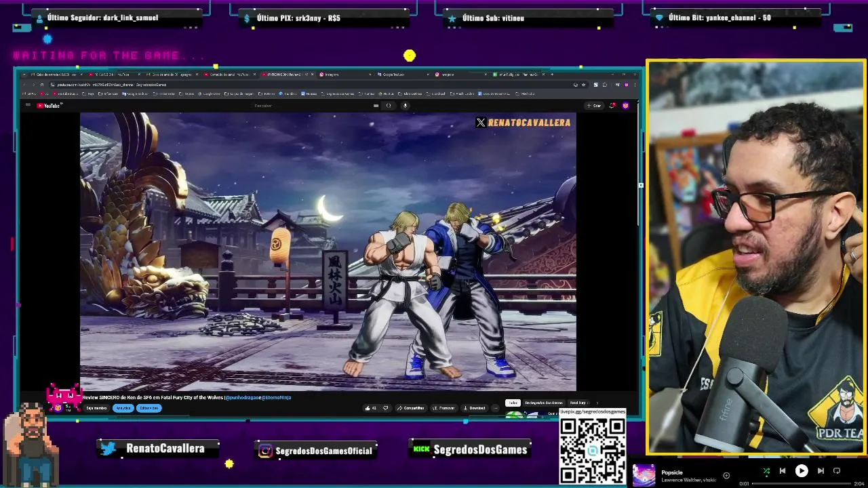Expand the filter chips right arrow
The image size is (868, 488).
(x=597, y=403)
